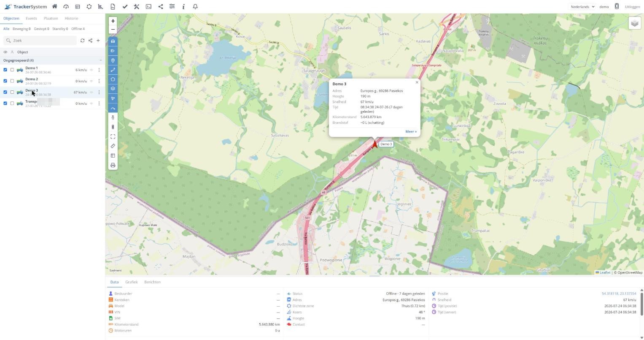Viewport: 644px width, 340px height.
Task: Open Demo 1 three-dot menu
Action: coord(99,70)
